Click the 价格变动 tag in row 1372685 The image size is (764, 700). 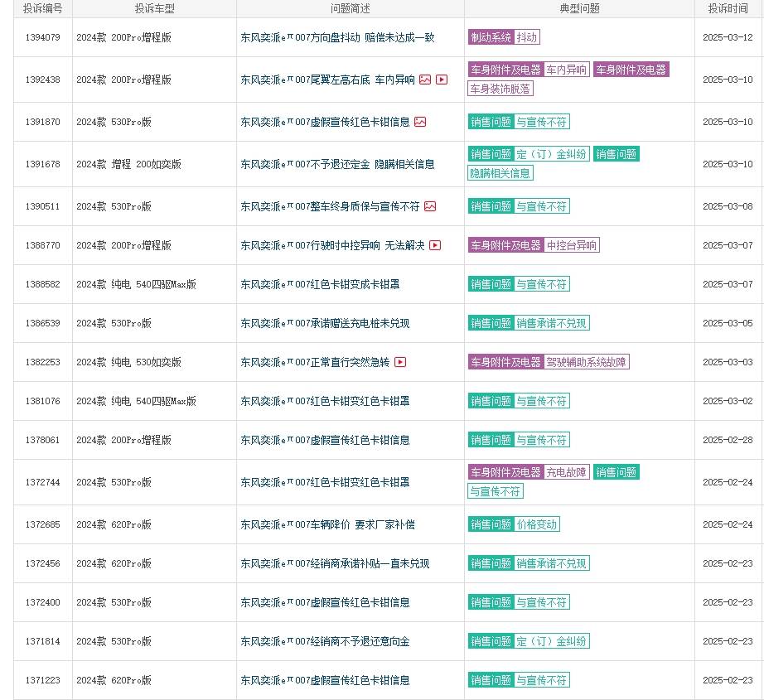click(536, 524)
